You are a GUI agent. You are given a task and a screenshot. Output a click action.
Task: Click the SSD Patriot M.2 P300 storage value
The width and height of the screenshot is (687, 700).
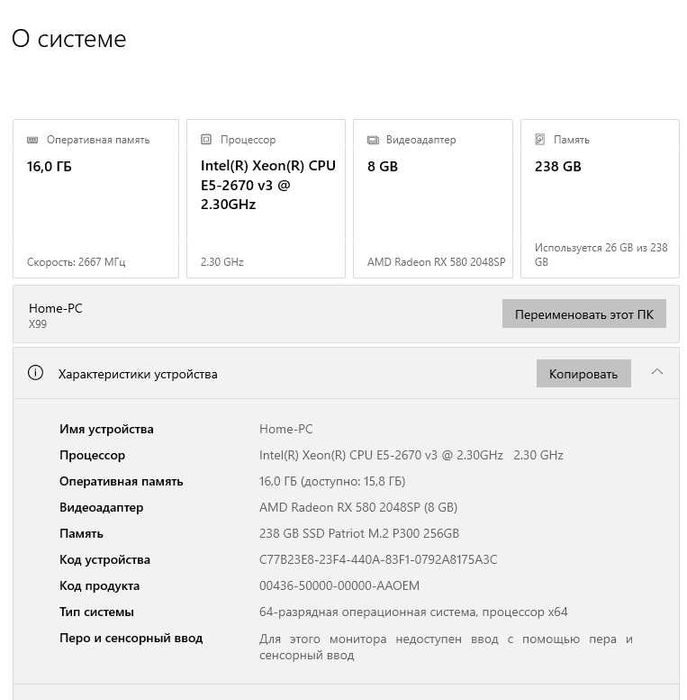point(359,534)
